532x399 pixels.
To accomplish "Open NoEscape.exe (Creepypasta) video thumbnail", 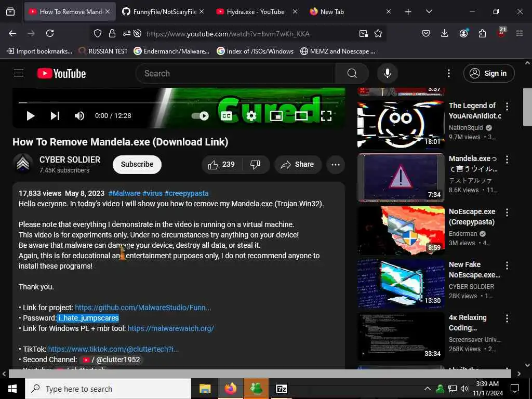I will click(401, 230).
